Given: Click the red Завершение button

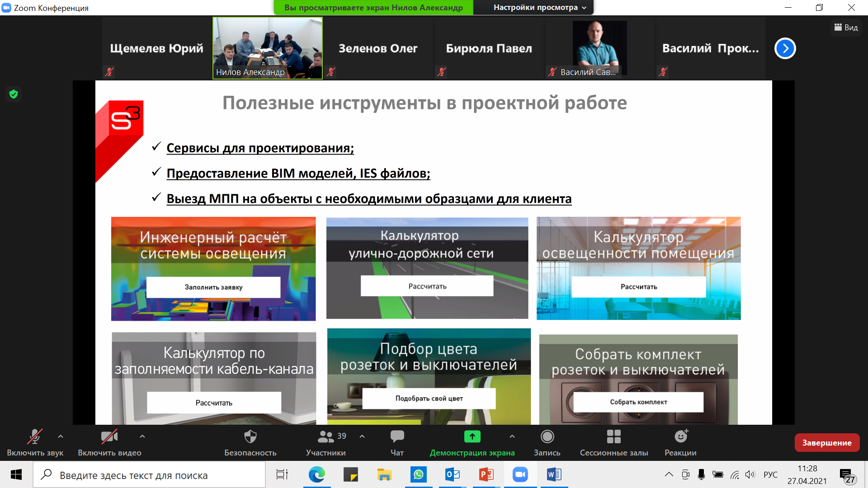Looking at the screenshot, I should pyautogui.click(x=826, y=443).
